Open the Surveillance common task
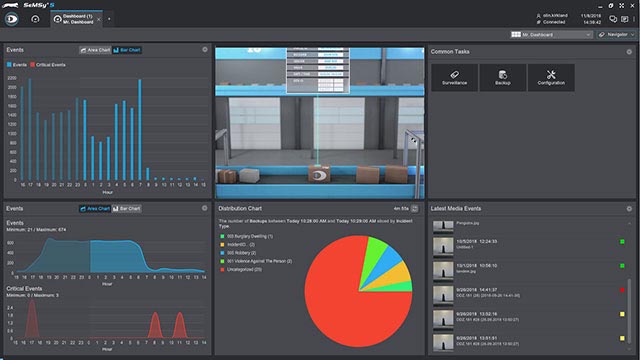 [454, 78]
